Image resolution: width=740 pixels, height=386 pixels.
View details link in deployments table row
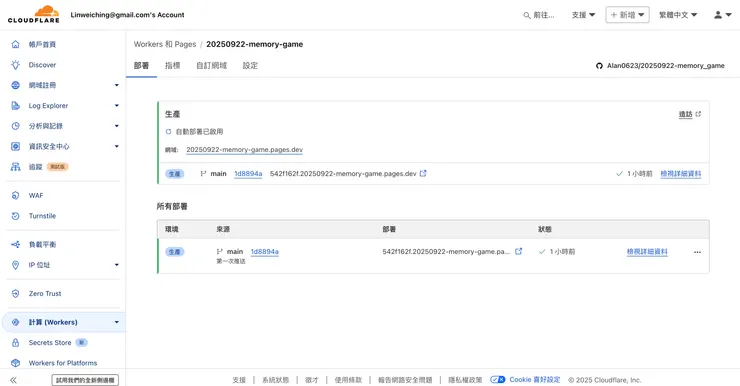click(x=647, y=252)
